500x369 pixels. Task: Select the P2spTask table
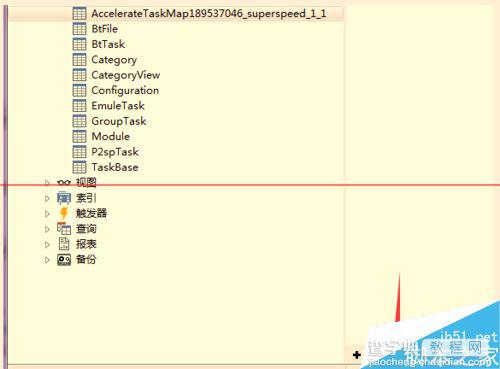(x=115, y=152)
